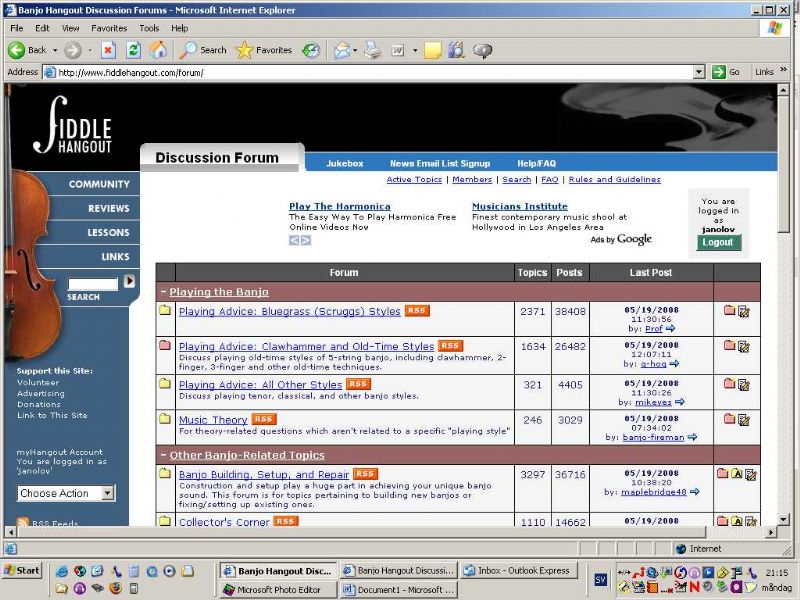Viewport: 800px width, 600px height.
Task: Collapse the Other Banjo-Related Topics section
Action: 163,455
